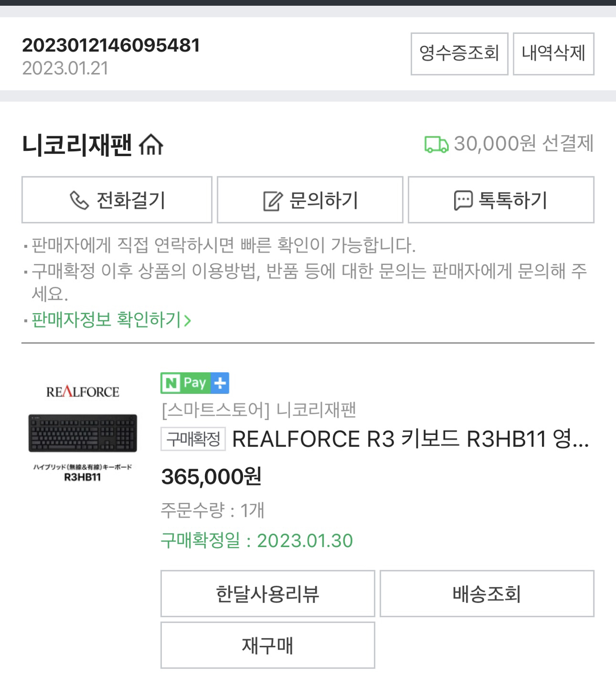Image resolution: width=616 pixels, height=696 pixels.
Task: Select the N Pay icon
Action: tap(184, 382)
